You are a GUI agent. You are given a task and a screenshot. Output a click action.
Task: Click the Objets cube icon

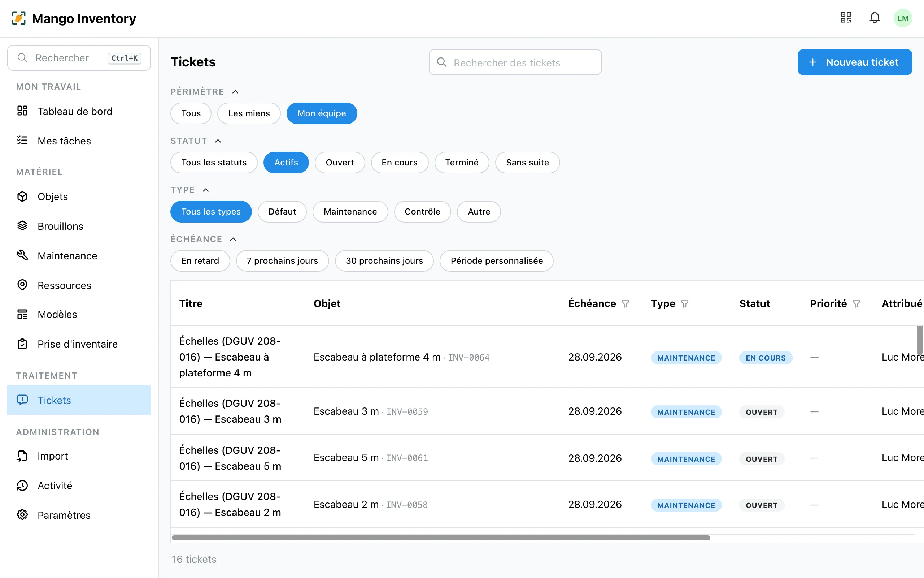pyautogui.click(x=22, y=196)
